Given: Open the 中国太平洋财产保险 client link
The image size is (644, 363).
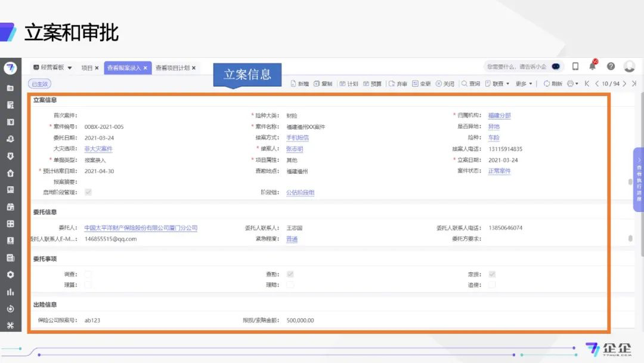Looking at the screenshot, I should (141, 228).
